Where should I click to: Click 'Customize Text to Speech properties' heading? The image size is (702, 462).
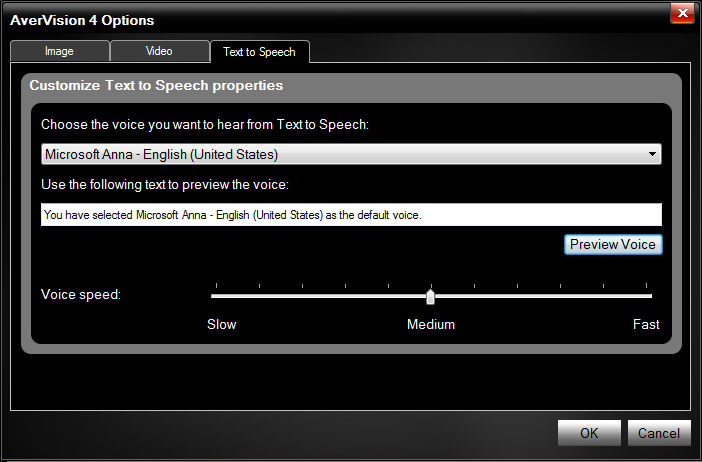(x=156, y=86)
